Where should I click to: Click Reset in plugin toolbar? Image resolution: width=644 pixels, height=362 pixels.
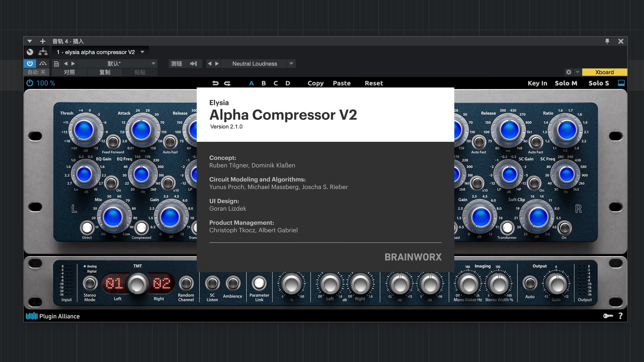[x=374, y=83]
